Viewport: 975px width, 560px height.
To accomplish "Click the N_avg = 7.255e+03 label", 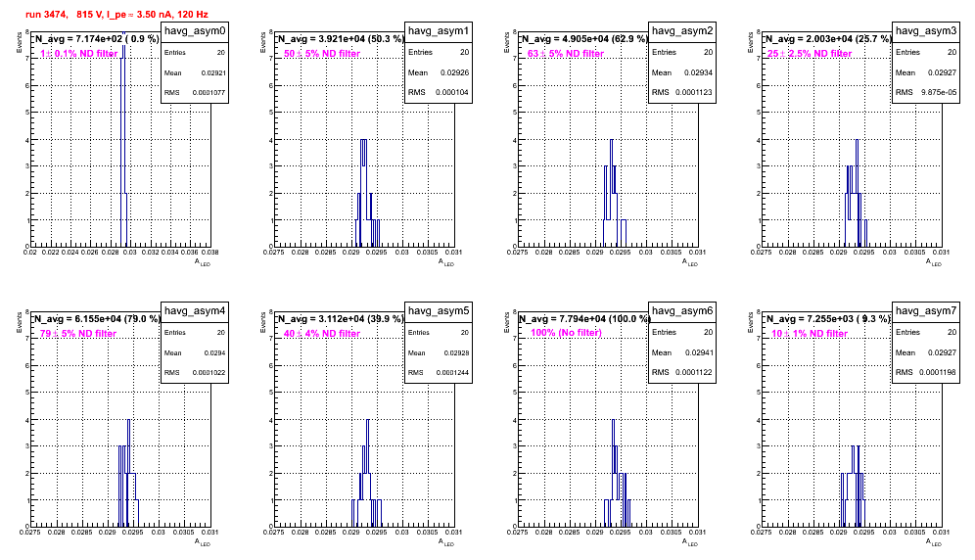I will (827, 319).
